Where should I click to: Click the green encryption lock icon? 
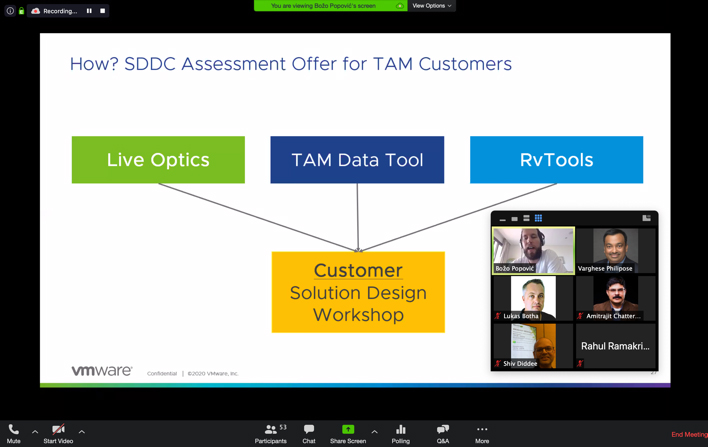pos(21,11)
